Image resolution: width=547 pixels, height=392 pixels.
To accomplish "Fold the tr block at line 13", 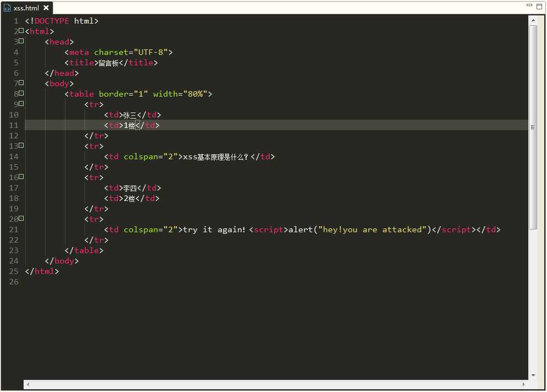I will [21, 145].
